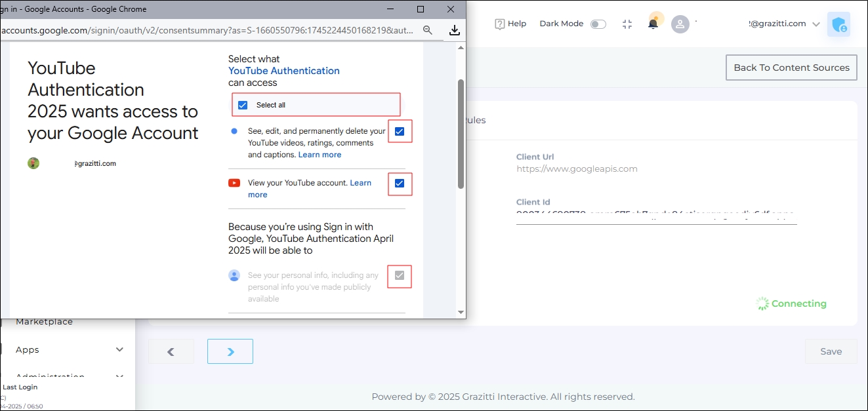
Task: Click the next step right arrow button
Action: (230, 351)
